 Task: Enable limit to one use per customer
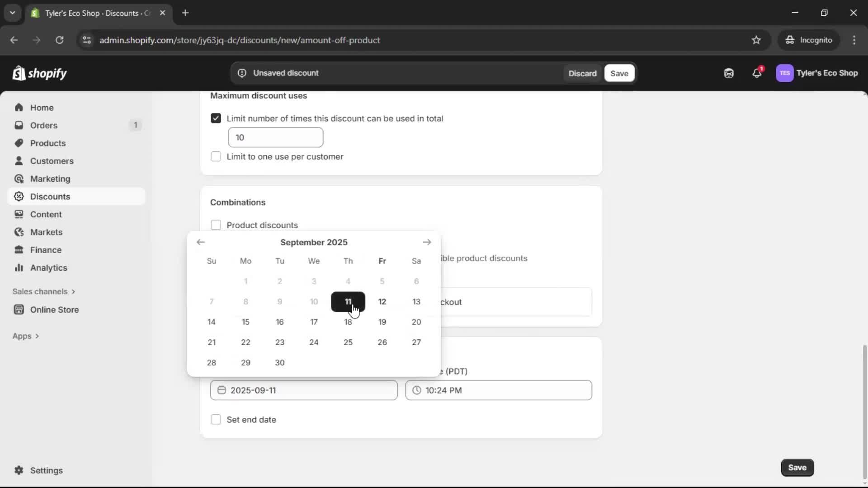(x=216, y=156)
